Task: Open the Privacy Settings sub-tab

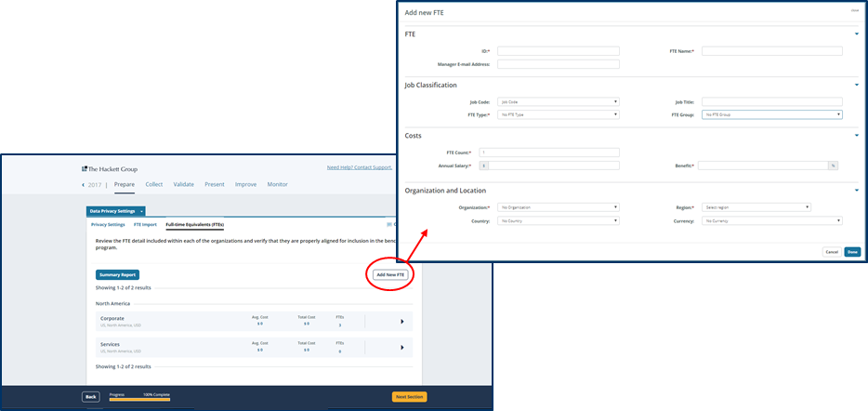Action: click(108, 224)
